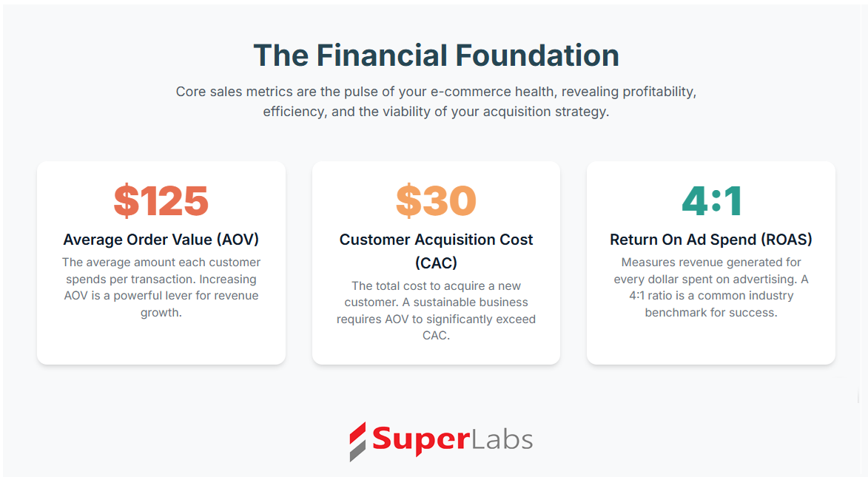Click the word 'Super' in the logo

coord(421,441)
